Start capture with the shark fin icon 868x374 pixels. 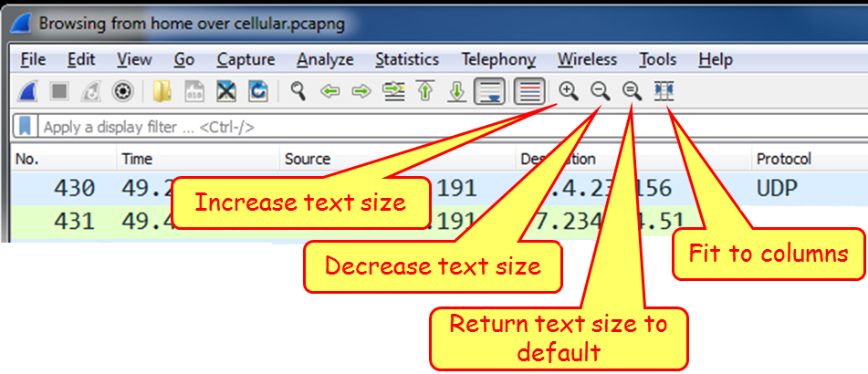26,91
